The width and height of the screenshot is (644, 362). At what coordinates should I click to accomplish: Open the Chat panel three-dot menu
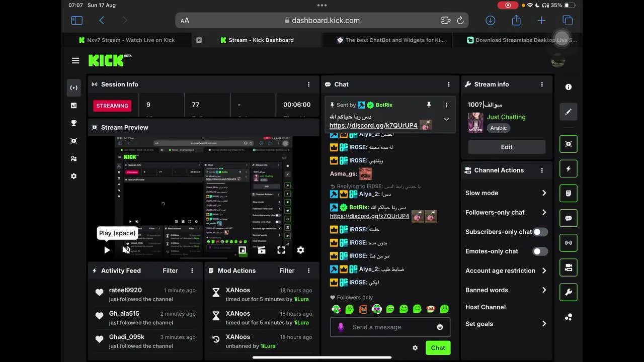[x=449, y=84]
